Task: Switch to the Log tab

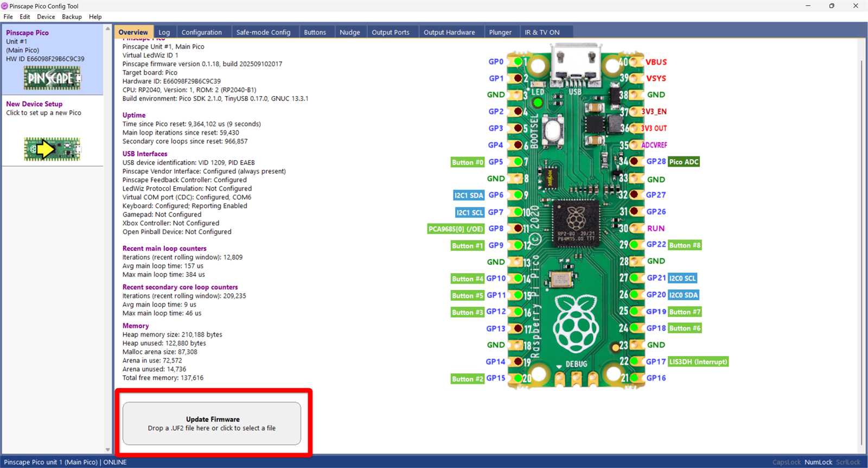Action: coord(164,32)
